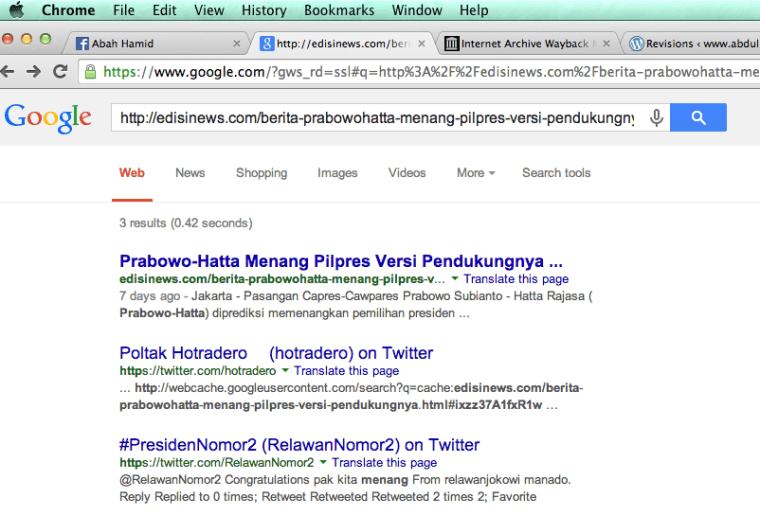760x516 pixels.
Task: Close the edisinews.com search tab
Action: click(422, 44)
